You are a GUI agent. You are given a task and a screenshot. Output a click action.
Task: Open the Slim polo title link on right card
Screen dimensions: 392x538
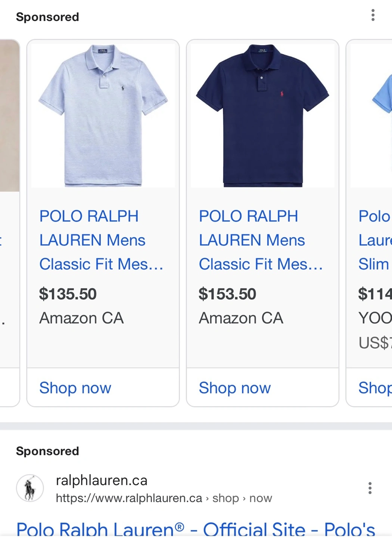click(375, 240)
